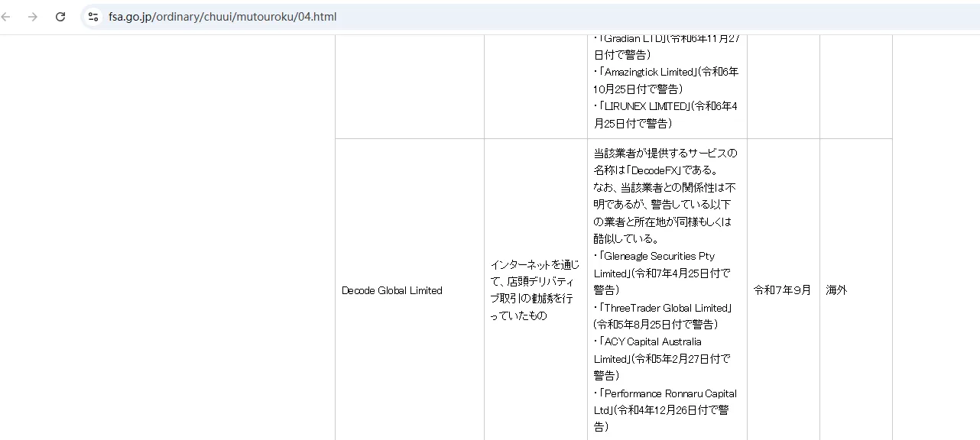The image size is (980, 440).
Task: Click the browser back arrow
Action: click(x=6, y=17)
